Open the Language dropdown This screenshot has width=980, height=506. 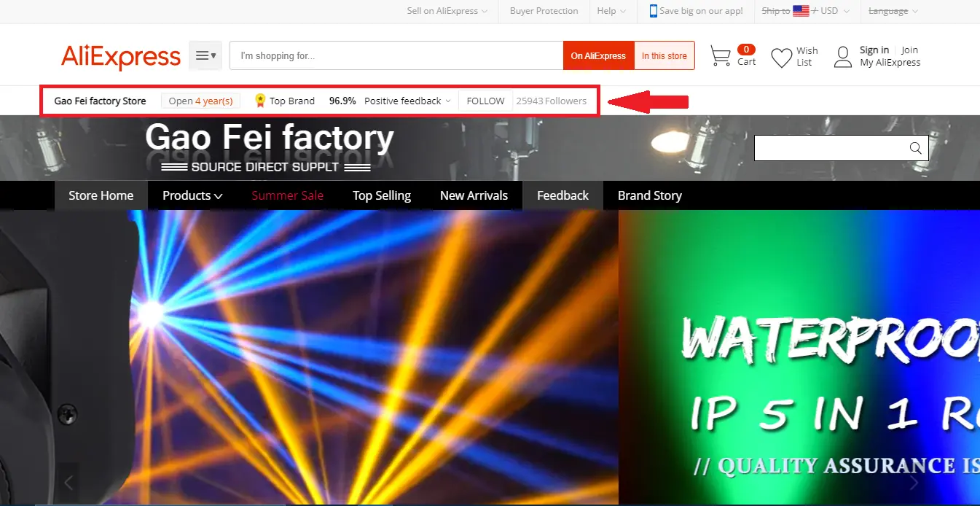point(892,11)
